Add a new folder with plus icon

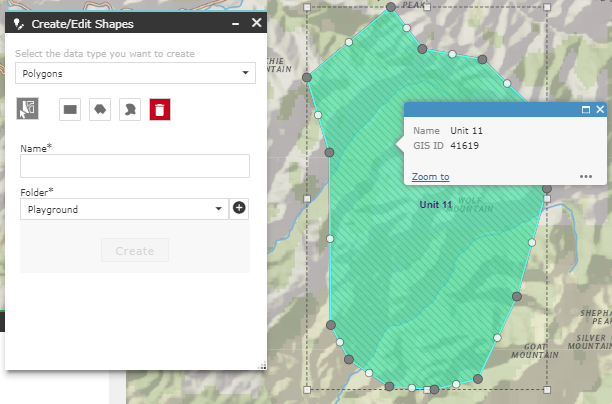coord(239,208)
